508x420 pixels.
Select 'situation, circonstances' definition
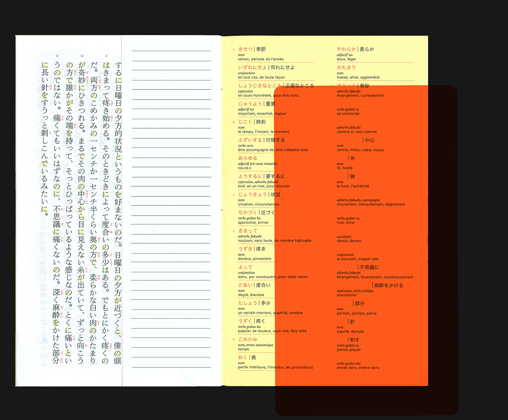coord(258,204)
